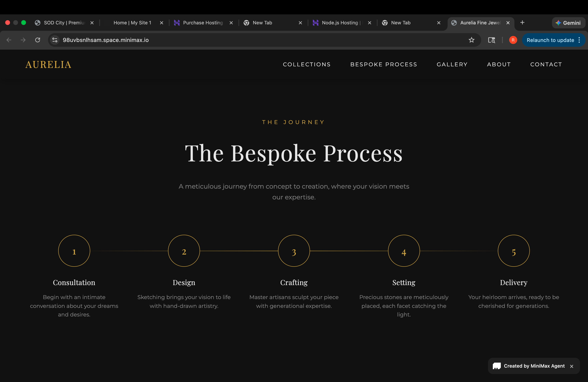Screen dimensions: 588x382
Task: Click the Relaunch to update button
Action: tap(550, 40)
